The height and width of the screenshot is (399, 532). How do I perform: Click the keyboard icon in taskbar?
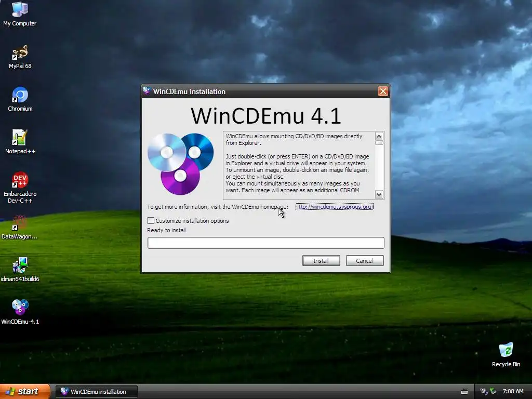(x=464, y=392)
